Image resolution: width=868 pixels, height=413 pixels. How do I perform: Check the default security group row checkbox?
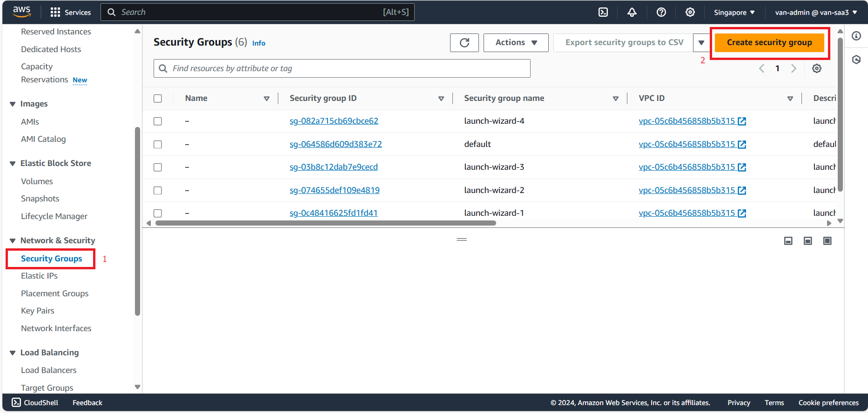point(158,145)
